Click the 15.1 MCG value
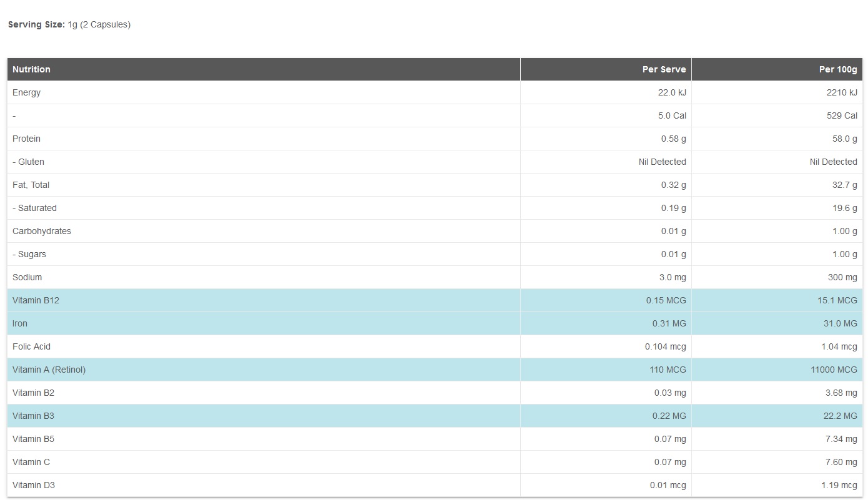The width and height of the screenshot is (868, 500). click(837, 300)
